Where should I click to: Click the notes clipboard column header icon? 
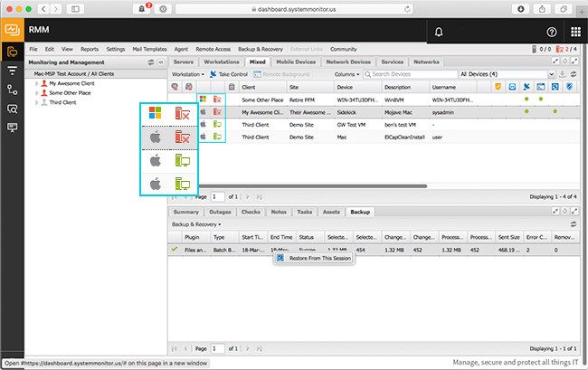pyautogui.click(x=232, y=87)
